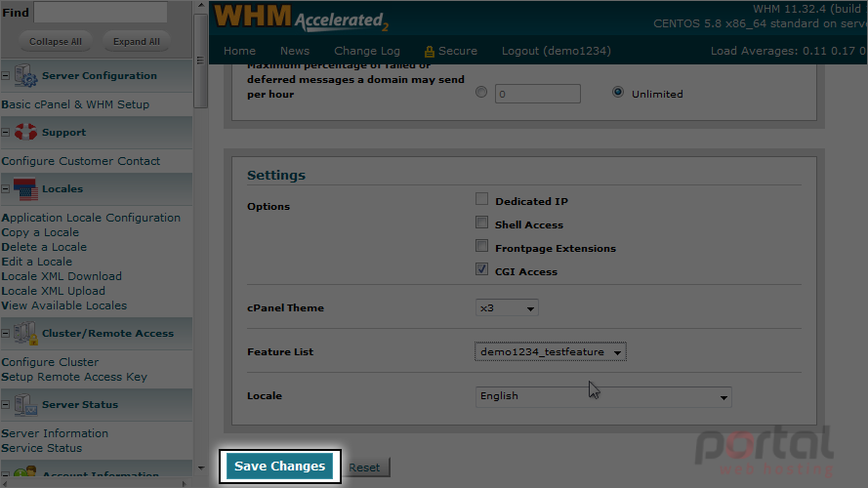Open News in top navigation

click(x=295, y=51)
